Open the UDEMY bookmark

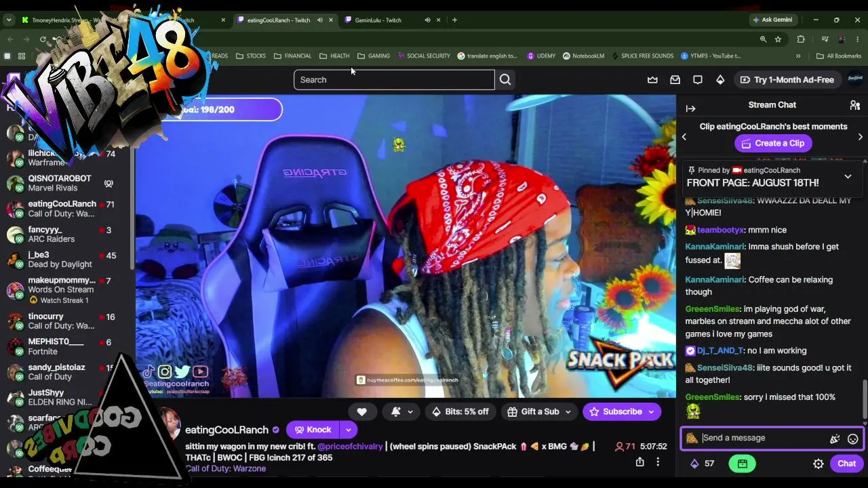click(541, 56)
